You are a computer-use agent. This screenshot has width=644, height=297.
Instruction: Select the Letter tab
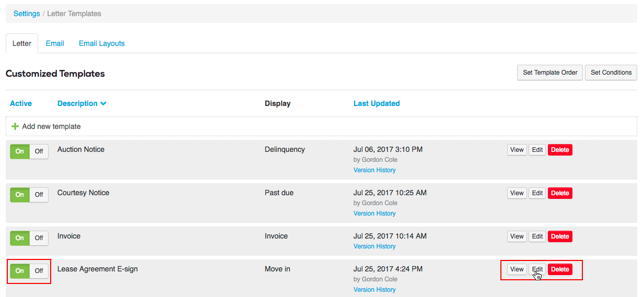22,43
